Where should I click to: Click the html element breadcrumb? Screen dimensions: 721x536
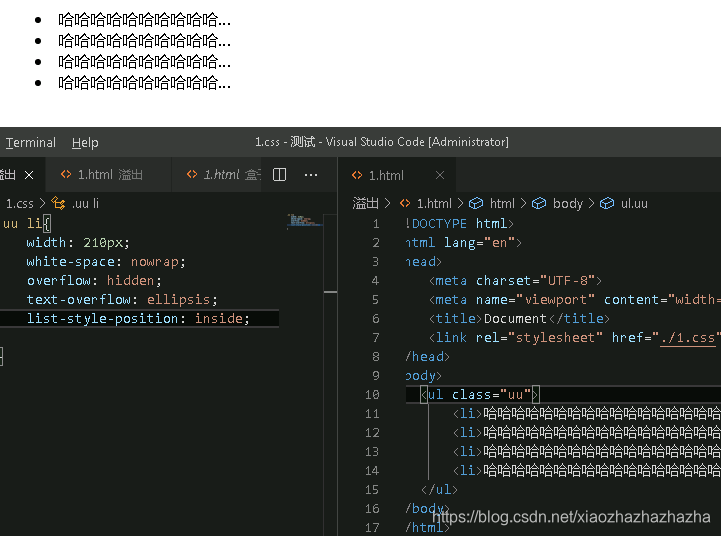pos(502,204)
